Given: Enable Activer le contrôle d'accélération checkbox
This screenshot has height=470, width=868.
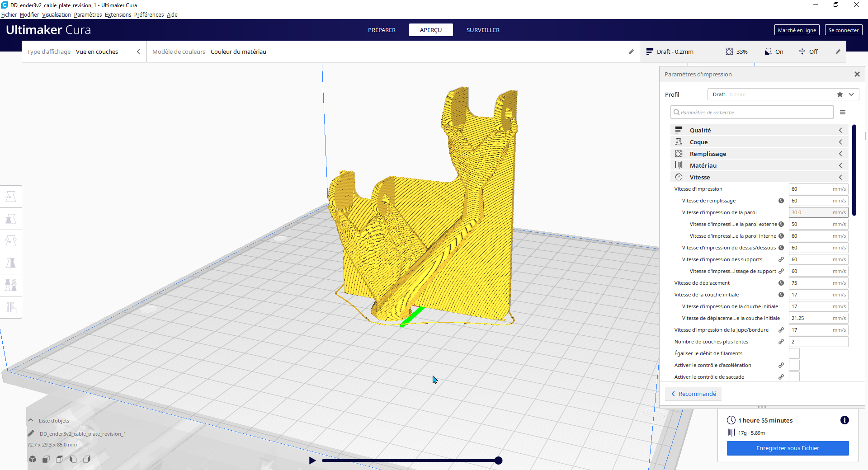Looking at the screenshot, I should [794, 365].
